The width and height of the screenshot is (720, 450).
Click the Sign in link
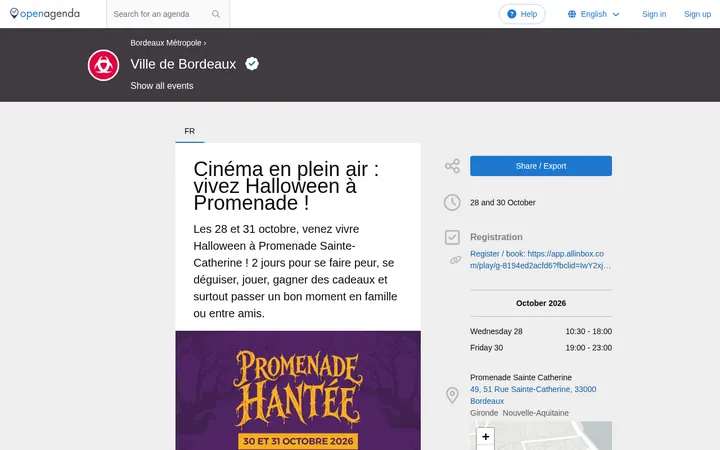(654, 14)
